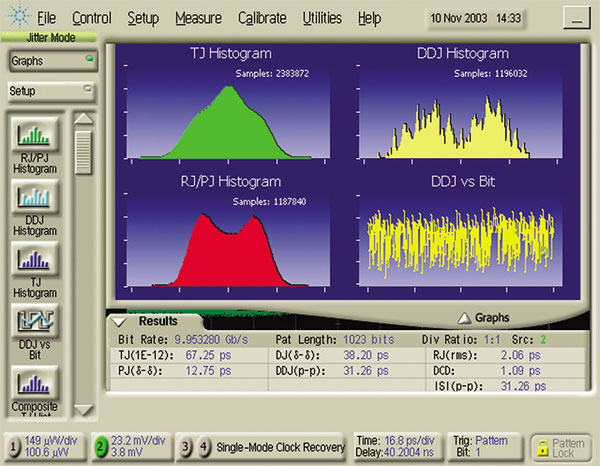The height and width of the screenshot is (466, 600).
Task: Click the Div Ratio 1:1 value
Action: (492, 340)
